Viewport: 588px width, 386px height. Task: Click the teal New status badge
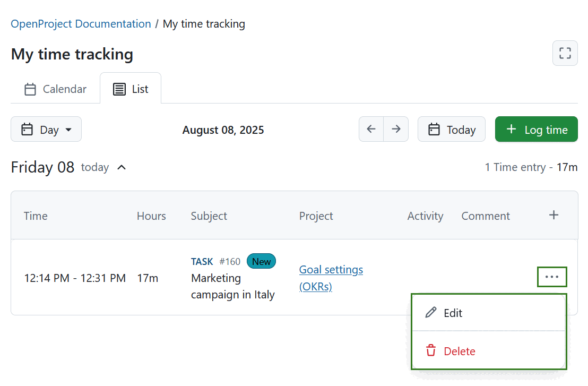click(x=261, y=261)
